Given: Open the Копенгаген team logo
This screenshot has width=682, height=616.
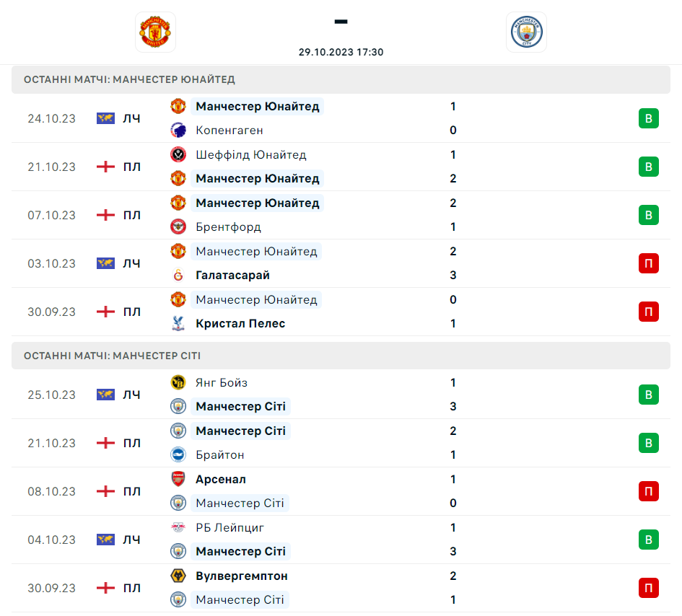Looking at the screenshot, I should [x=178, y=130].
